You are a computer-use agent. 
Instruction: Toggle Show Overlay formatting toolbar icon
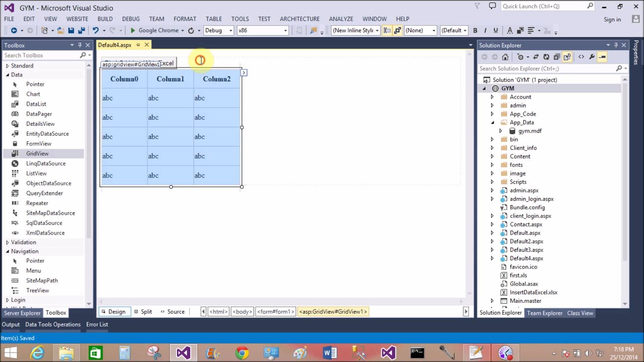397,31
